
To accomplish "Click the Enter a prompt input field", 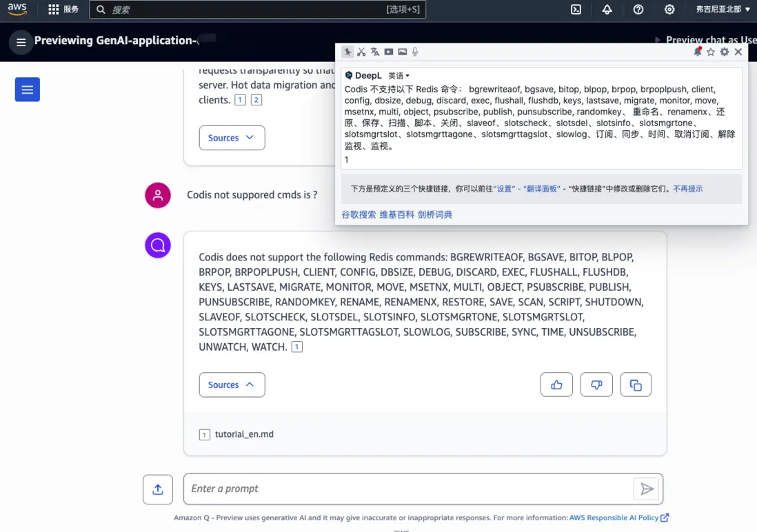I will point(414,489).
